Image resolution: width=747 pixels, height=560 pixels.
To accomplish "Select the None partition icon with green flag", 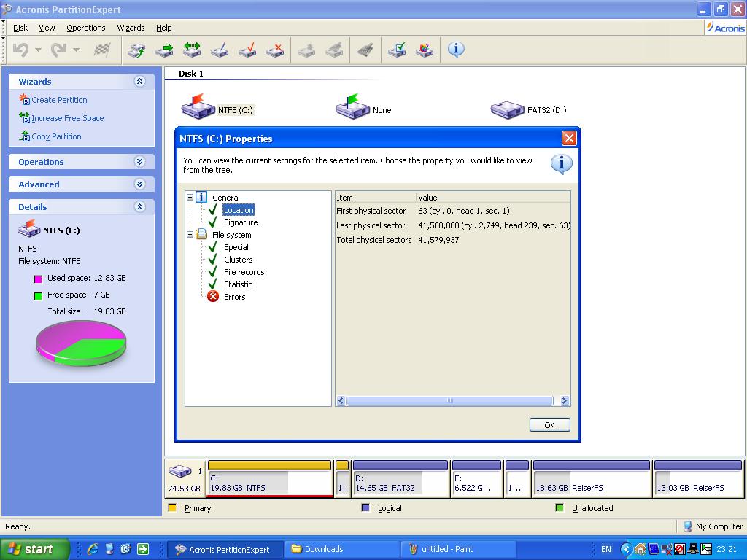I will point(353,106).
